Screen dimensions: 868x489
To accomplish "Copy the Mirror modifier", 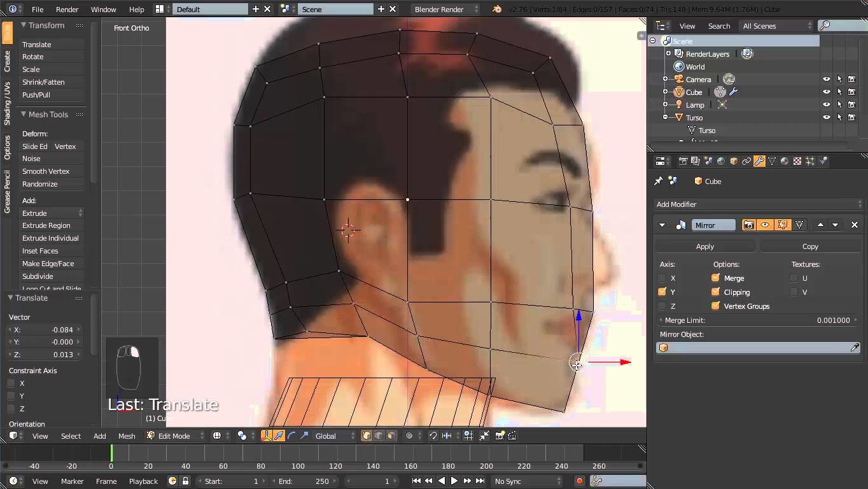I will 810,246.
